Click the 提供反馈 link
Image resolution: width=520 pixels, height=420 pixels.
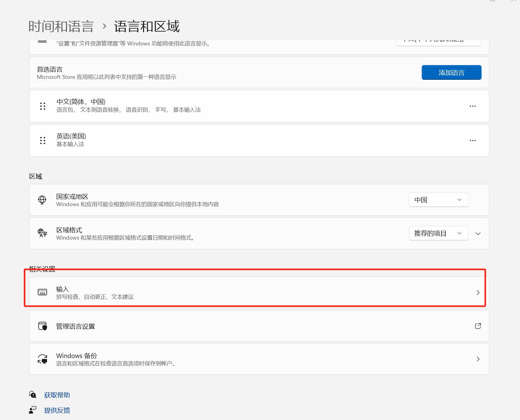click(x=57, y=410)
